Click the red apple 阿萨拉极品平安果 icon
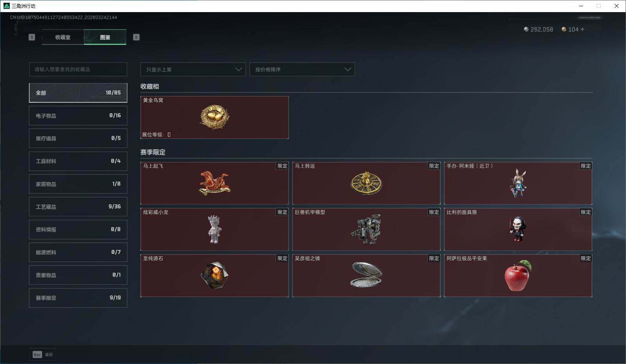Image resolution: width=626 pixels, height=364 pixels. click(518, 275)
